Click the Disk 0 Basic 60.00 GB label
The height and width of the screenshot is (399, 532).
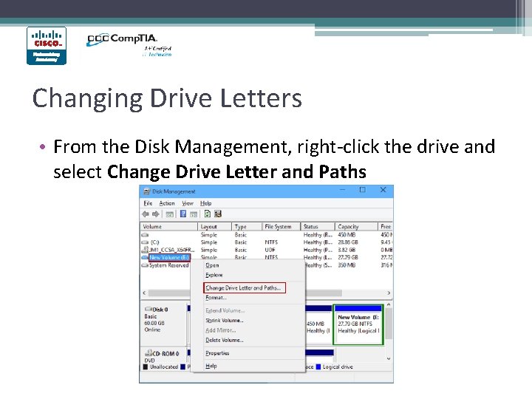coord(163,320)
